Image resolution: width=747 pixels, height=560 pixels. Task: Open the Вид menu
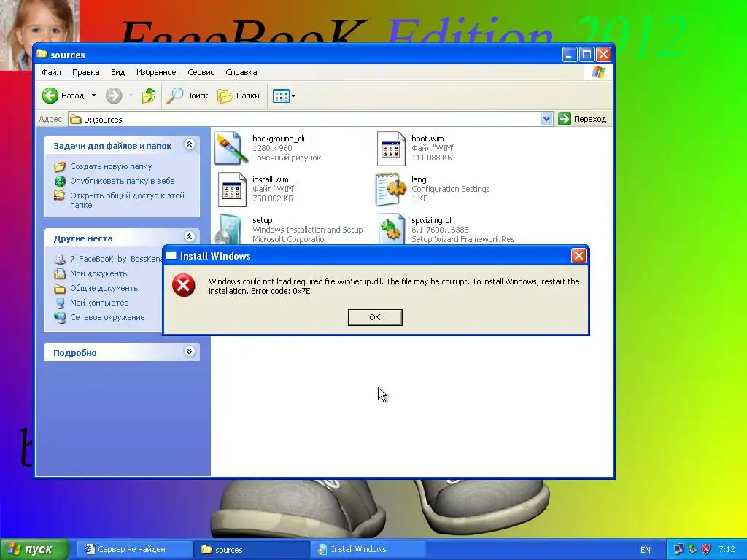(117, 72)
